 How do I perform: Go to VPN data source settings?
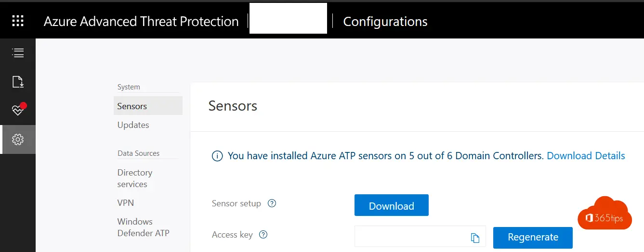pyautogui.click(x=126, y=203)
